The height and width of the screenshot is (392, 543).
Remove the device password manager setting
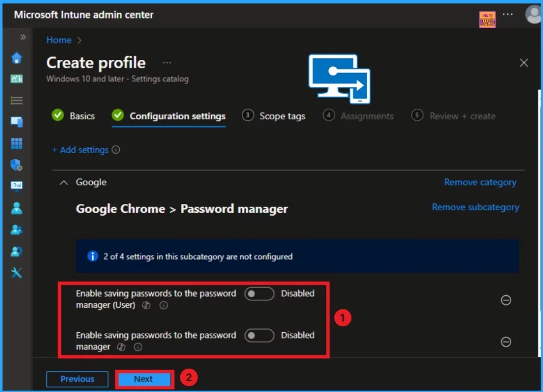click(506, 342)
